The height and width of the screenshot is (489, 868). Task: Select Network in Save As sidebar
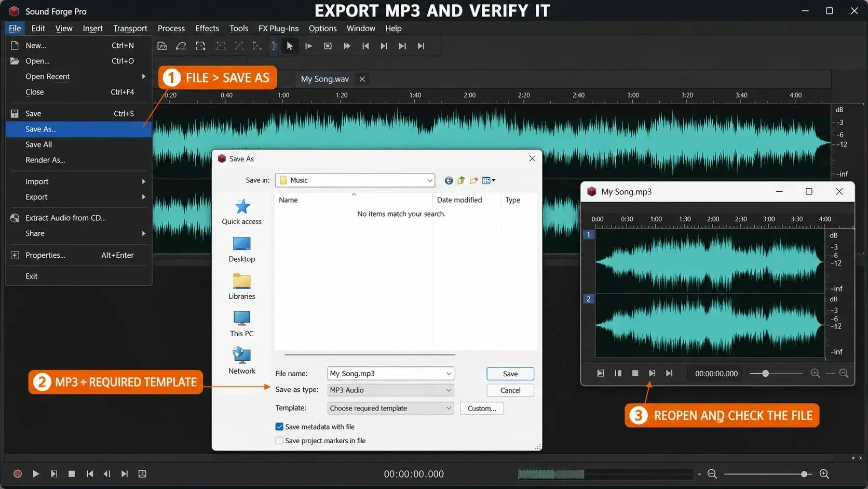coord(242,361)
